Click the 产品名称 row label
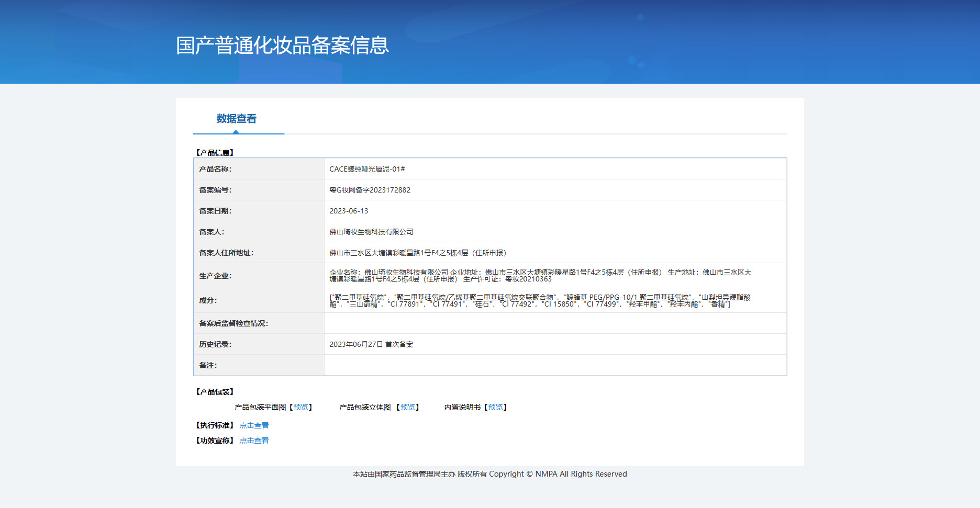The height and width of the screenshot is (508, 980). [215, 169]
